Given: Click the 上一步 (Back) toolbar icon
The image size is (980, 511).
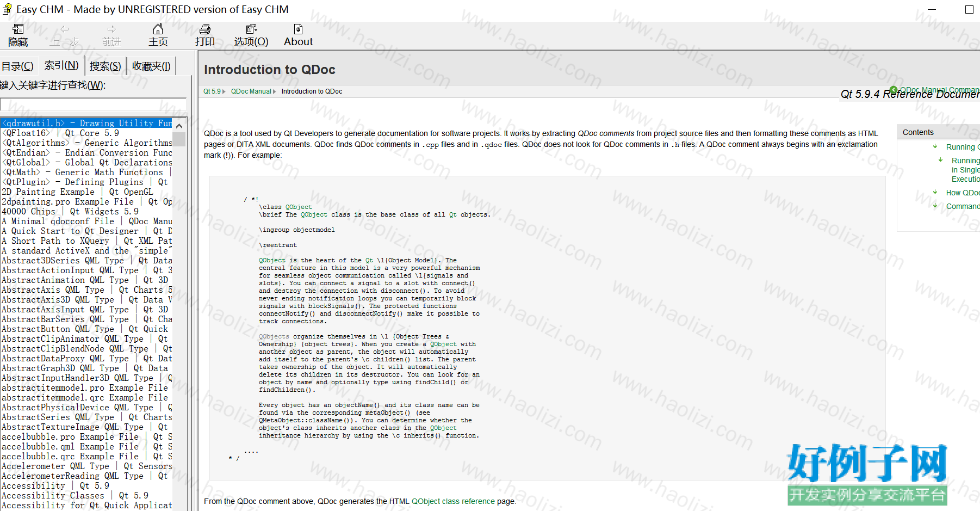Looking at the screenshot, I should click(65, 35).
